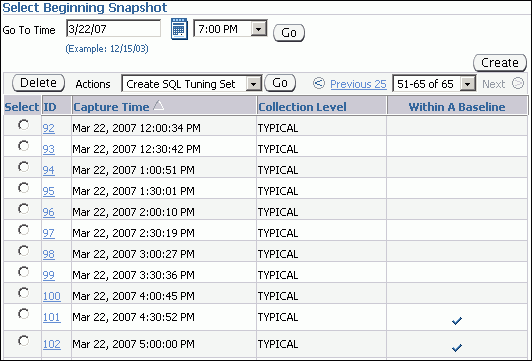Open snapshot ID 92 link
The image size is (532, 361).
(49, 128)
